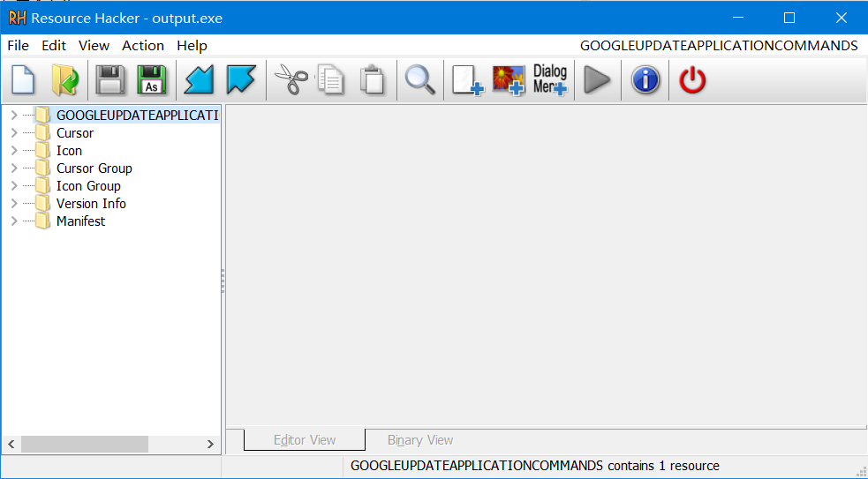Expand the Manifest tree node
868x479 pixels.
click(13, 221)
